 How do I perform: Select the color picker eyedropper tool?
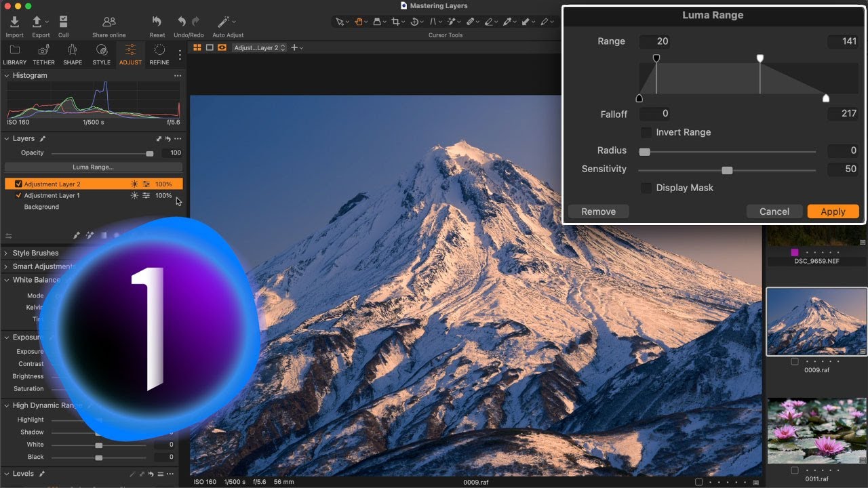pyautogui.click(x=507, y=22)
